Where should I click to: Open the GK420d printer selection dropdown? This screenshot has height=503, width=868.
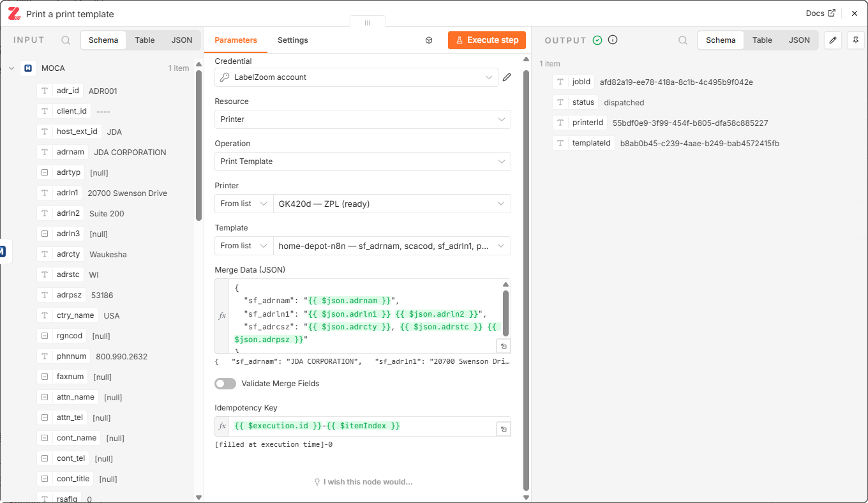[x=392, y=204]
